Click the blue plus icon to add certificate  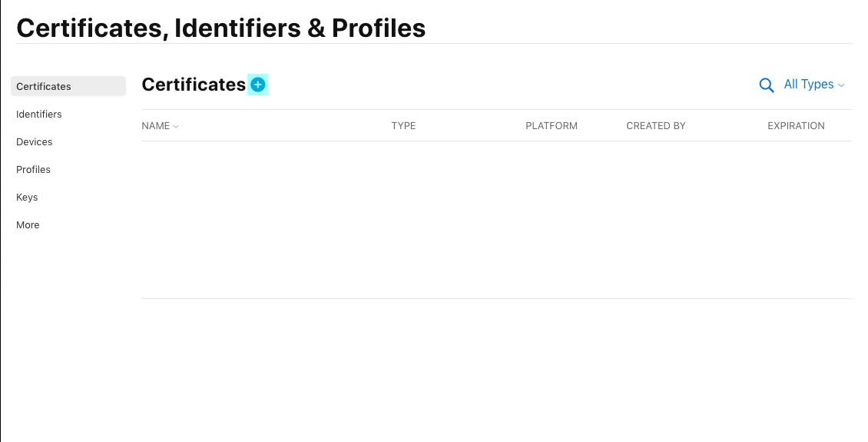click(x=258, y=85)
